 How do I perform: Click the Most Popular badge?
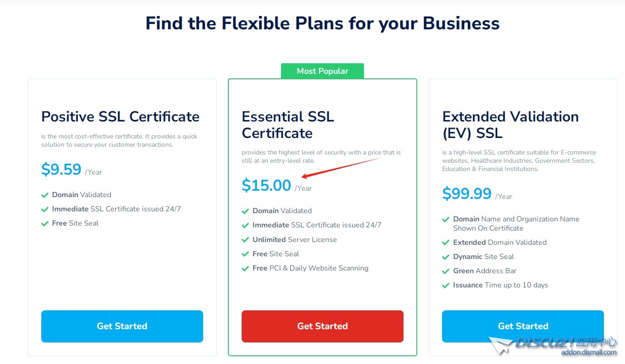coord(322,71)
